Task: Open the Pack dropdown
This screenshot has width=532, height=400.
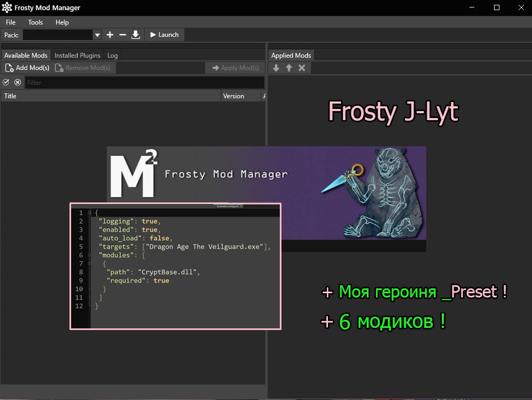Action: pos(97,35)
